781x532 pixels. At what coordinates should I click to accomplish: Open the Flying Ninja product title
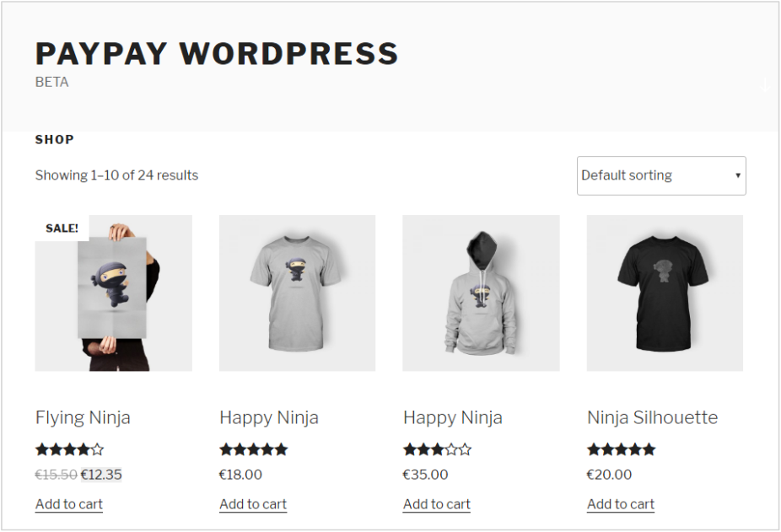83,417
